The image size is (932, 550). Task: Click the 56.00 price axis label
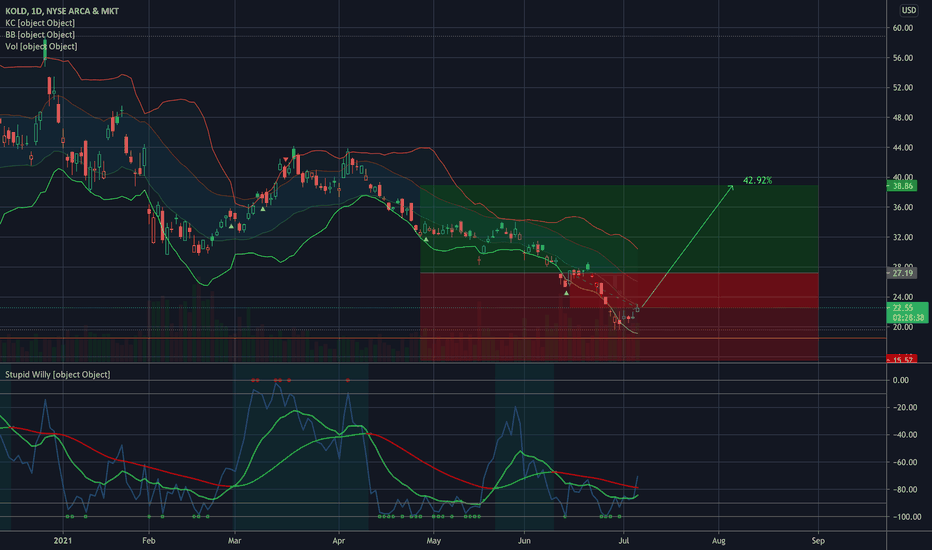[902, 58]
